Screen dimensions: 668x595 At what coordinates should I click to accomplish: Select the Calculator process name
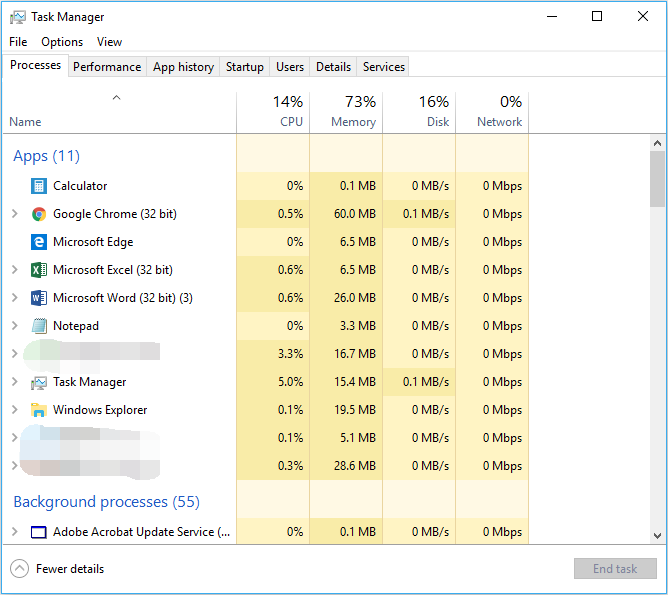[x=80, y=186]
